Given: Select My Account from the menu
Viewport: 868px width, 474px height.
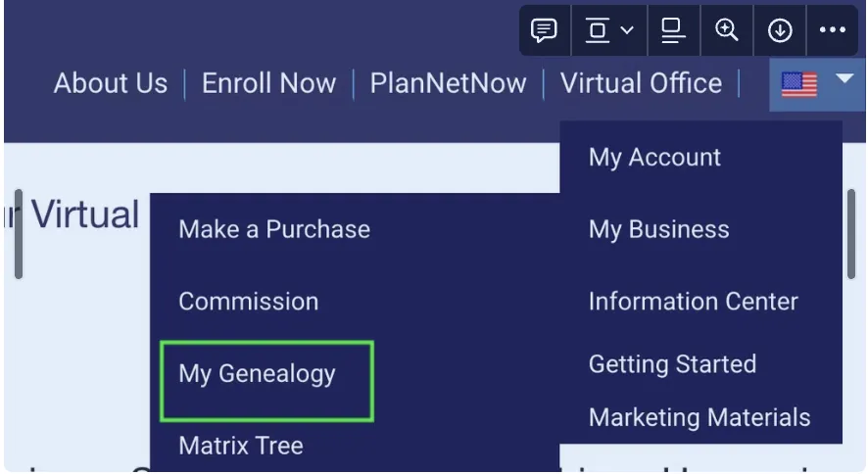Looking at the screenshot, I should click(654, 158).
